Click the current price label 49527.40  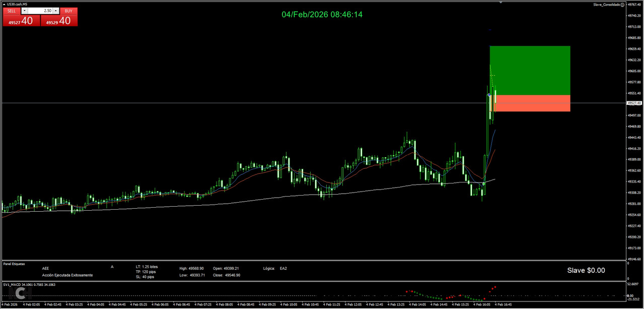point(634,103)
